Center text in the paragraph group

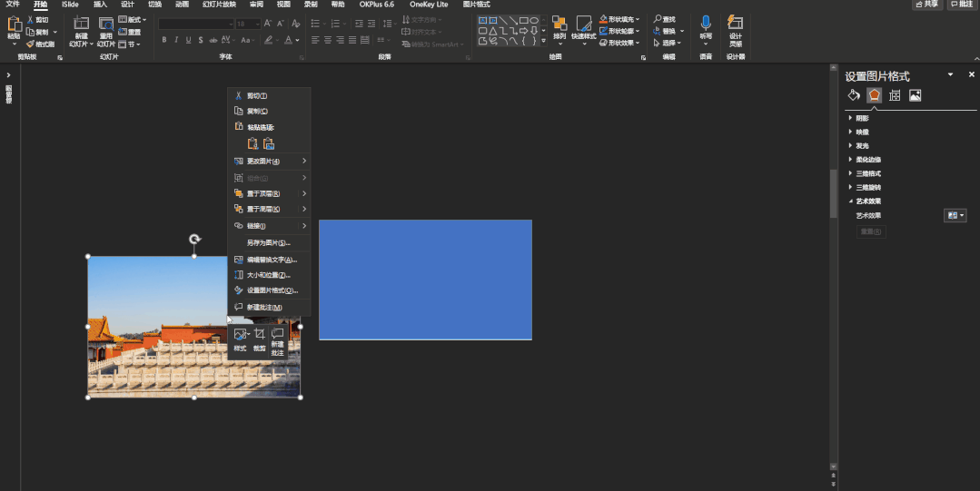tap(328, 40)
